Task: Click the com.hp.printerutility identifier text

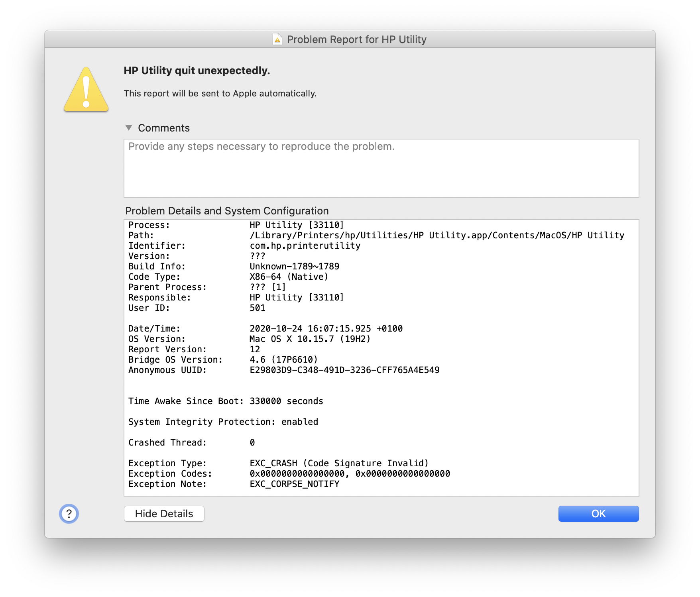Action: click(x=305, y=246)
